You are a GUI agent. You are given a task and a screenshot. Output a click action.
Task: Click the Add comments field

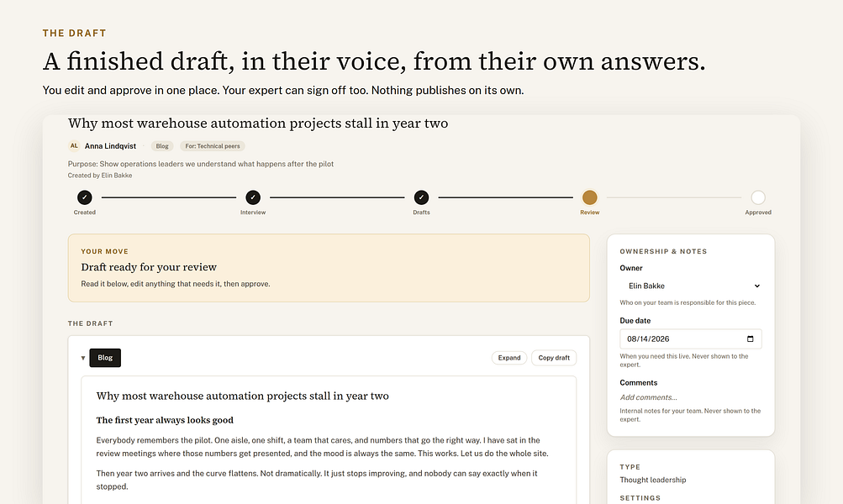pyautogui.click(x=690, y=397)
